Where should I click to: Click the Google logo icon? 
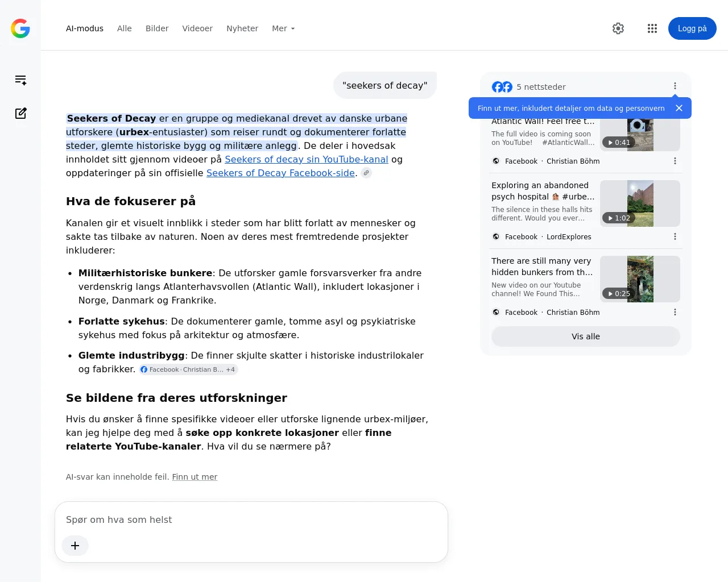[x=20, y=28]
